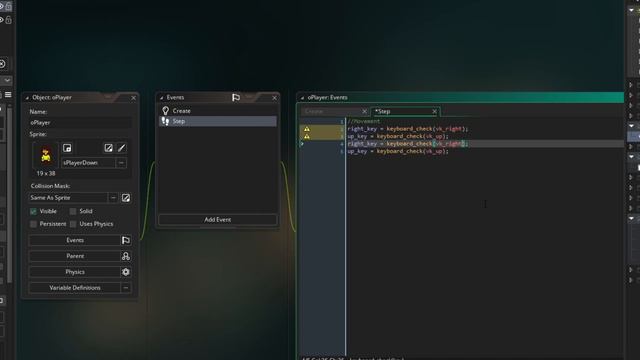Screen dimensions: 640x360
Task: Click the player sprite preview thumbnail
Action: coord(46,156)
